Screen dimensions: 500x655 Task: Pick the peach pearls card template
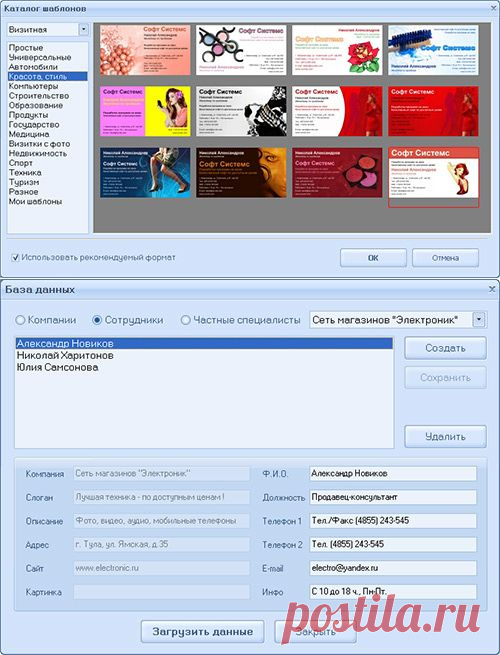pyautogui.click(x=145, y=50)
